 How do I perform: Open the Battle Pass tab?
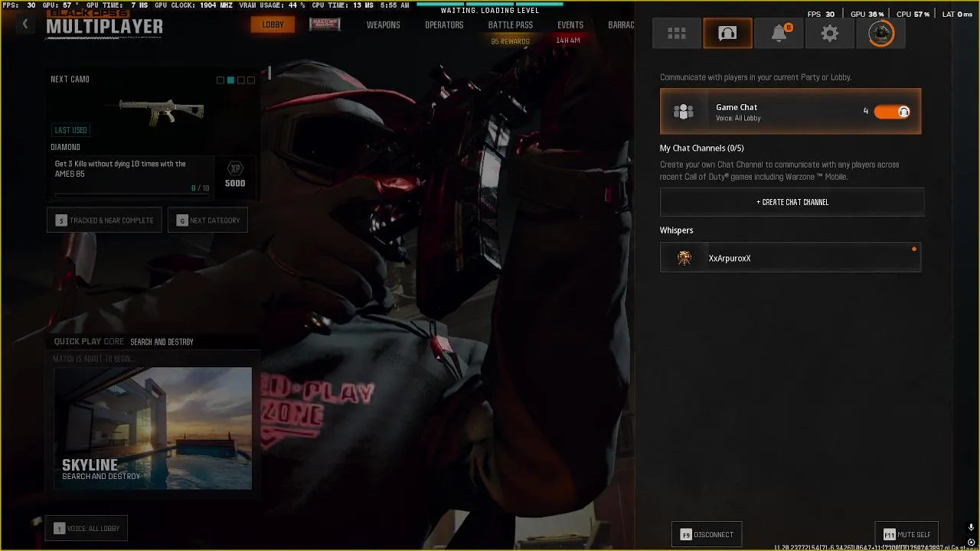pyautogui.click(x=511, y=25)
